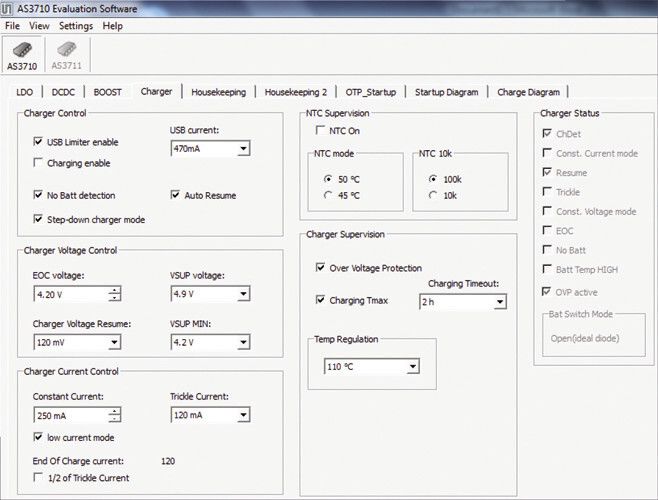This screenshot has height=500, width=658.
Task: Toggle Charging Tmax checkbox
Action: tap(320, 300)
